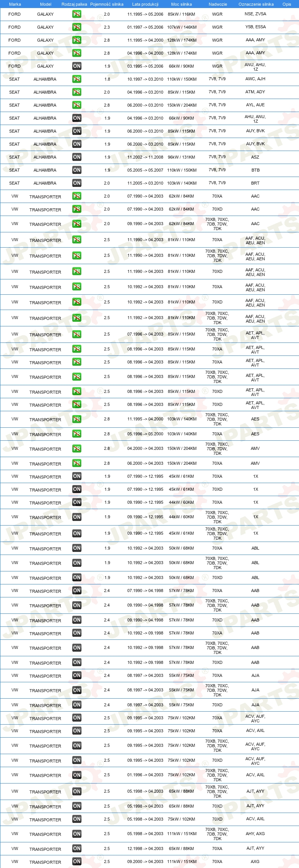Click petrol icon in Transporter AMV 06.2000 row
This screenshot has height=868, width=299.
(x=76, y=463)
